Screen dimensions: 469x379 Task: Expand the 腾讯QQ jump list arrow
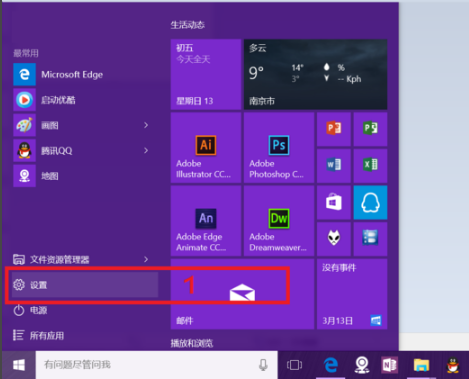coord(146,151)
